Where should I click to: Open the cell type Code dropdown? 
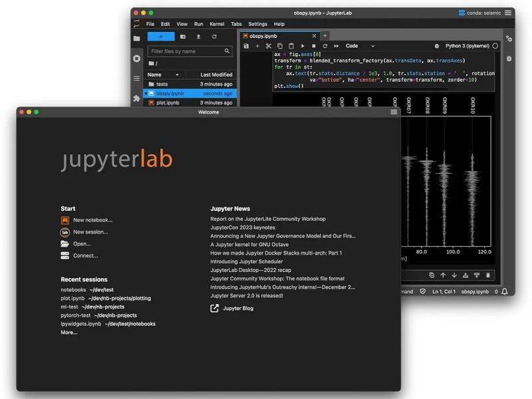click(x=360, y=46)
